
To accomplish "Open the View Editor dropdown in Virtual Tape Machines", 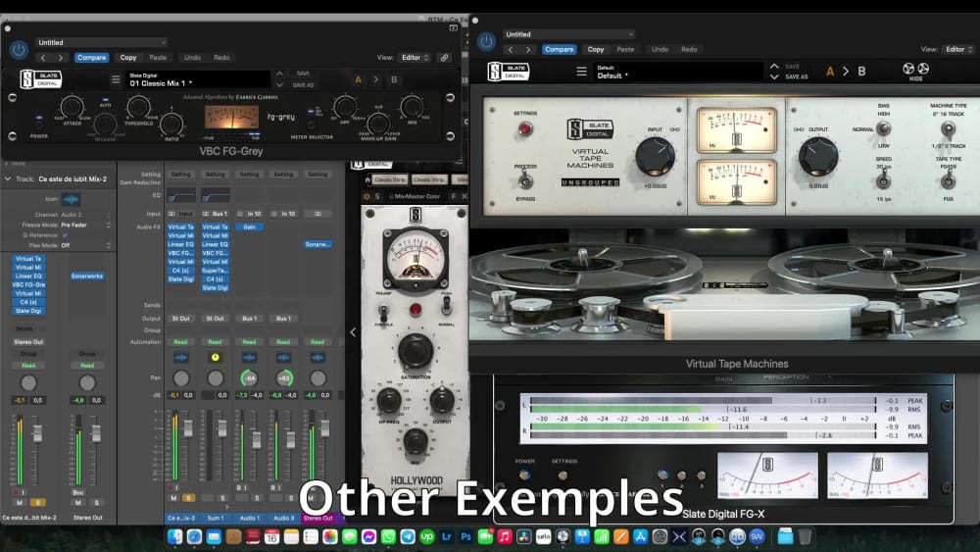I will (x=958, y=49).
